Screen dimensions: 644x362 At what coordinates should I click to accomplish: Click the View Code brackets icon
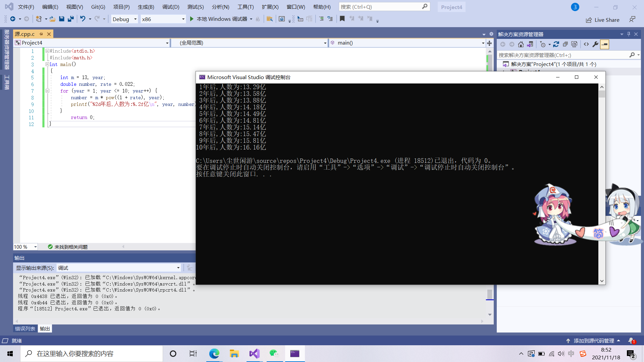click(586, 44)
